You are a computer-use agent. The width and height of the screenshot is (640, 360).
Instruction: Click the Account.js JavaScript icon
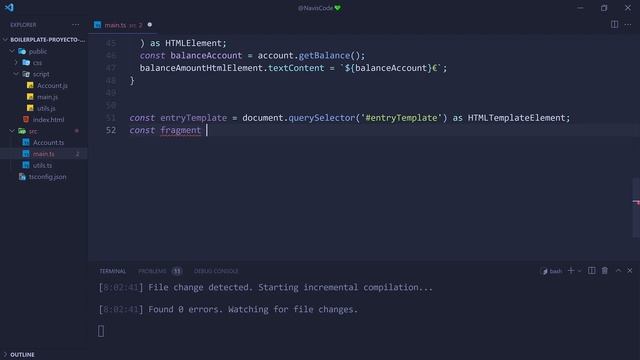click(30, 85)
